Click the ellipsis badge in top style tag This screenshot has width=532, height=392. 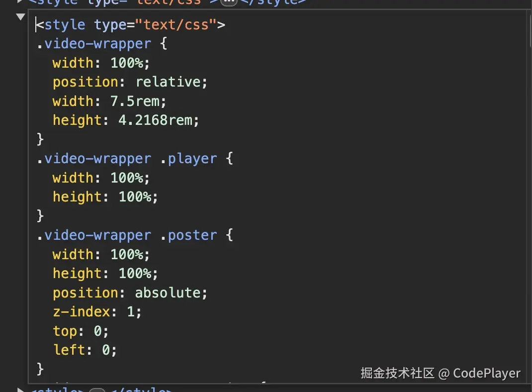pyautogui.click(x=229, y=2)
